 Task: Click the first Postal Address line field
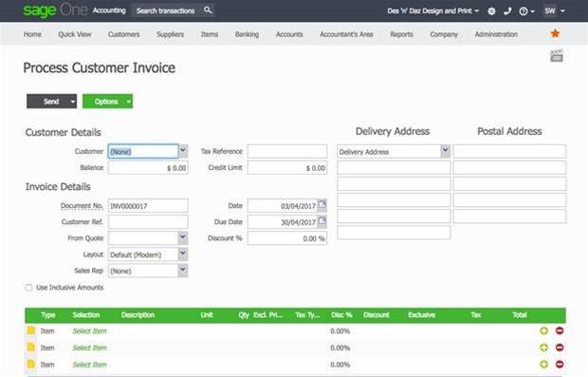(x=509, y=151)
